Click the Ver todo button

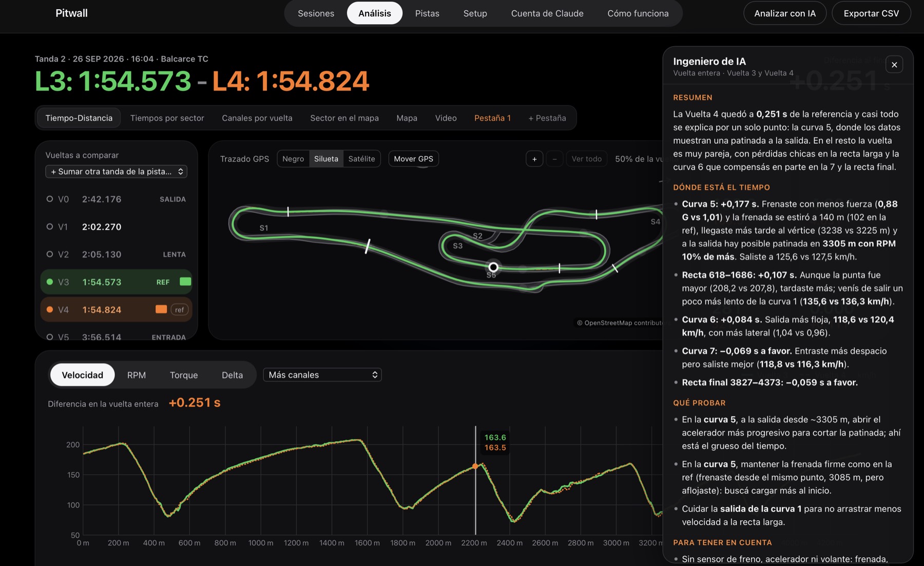[x=587, y=159]
